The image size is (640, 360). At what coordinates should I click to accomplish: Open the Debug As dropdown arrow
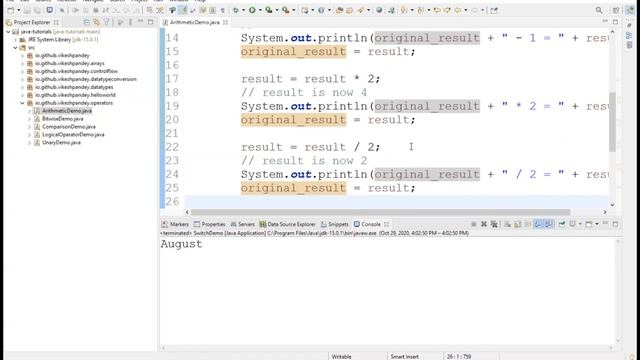coord(244,10)
